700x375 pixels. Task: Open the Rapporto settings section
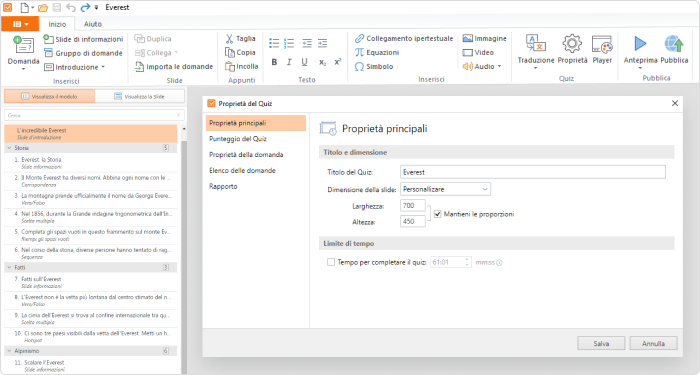click(223, 186)
